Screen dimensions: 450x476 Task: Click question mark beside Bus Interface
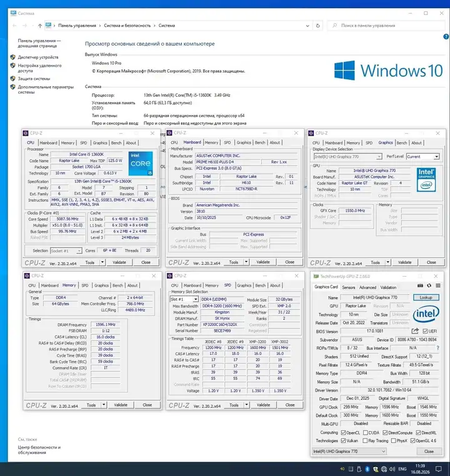coord(437,348)
